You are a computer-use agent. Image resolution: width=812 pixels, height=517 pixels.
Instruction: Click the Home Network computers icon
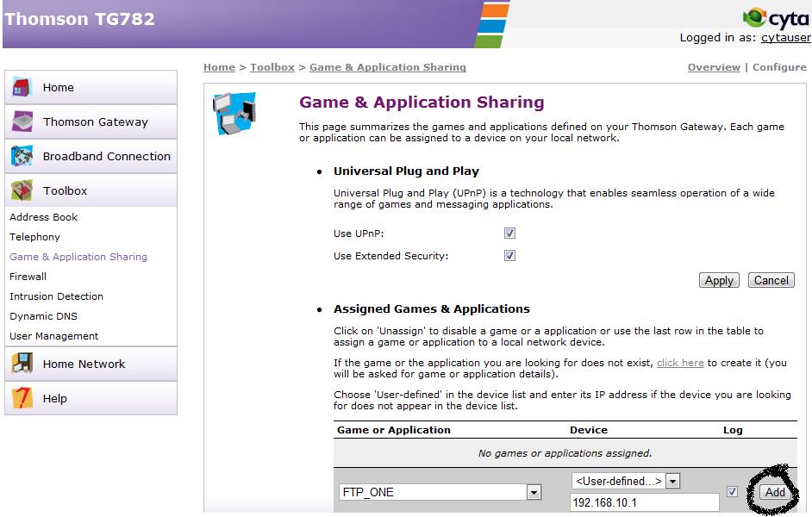[22, 364]
